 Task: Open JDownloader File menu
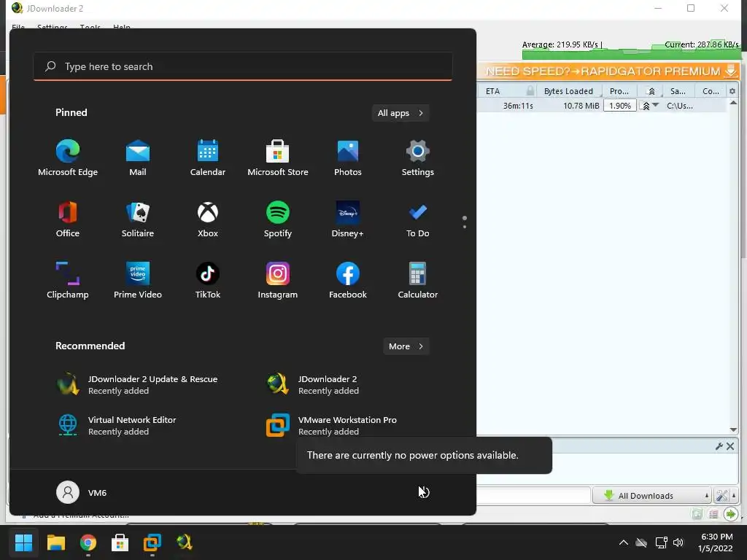[18, 27]
